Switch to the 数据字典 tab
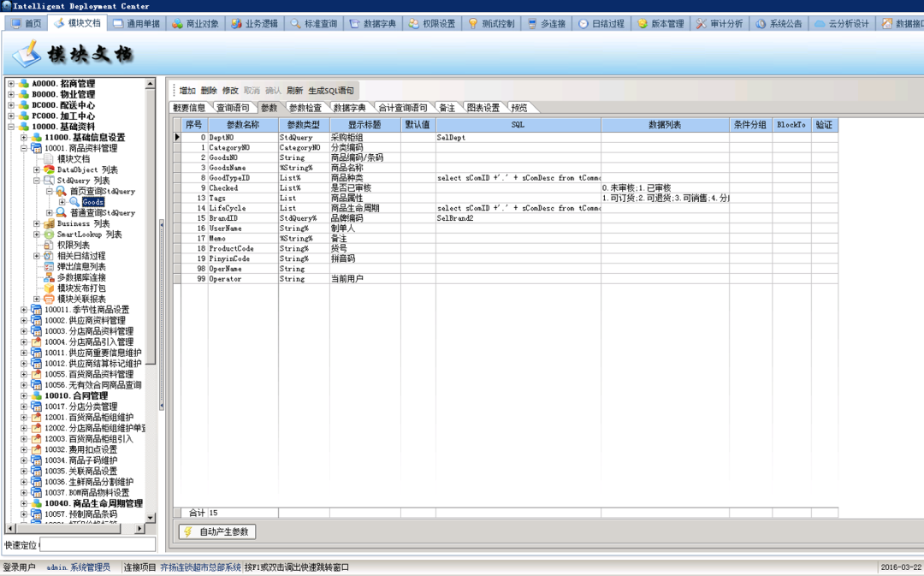The height and width of the screenshot is (576, 924). point(349,107)
